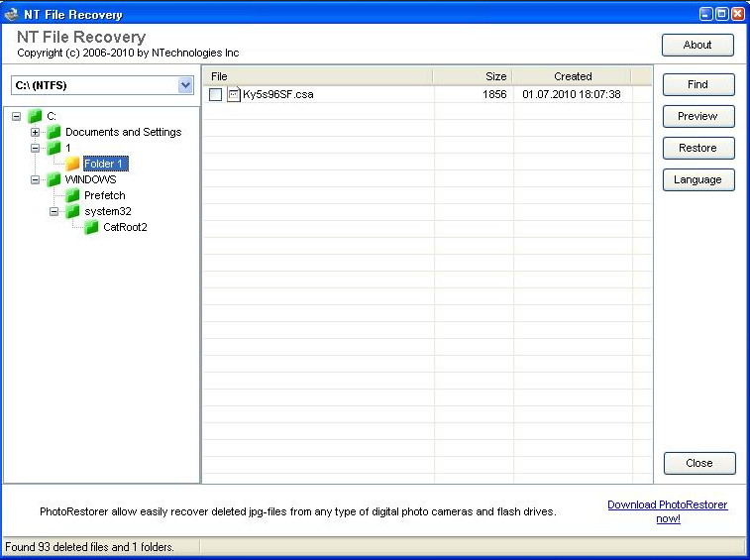Select the file name Ky5s96SF.csa

(x=277, y=94)
